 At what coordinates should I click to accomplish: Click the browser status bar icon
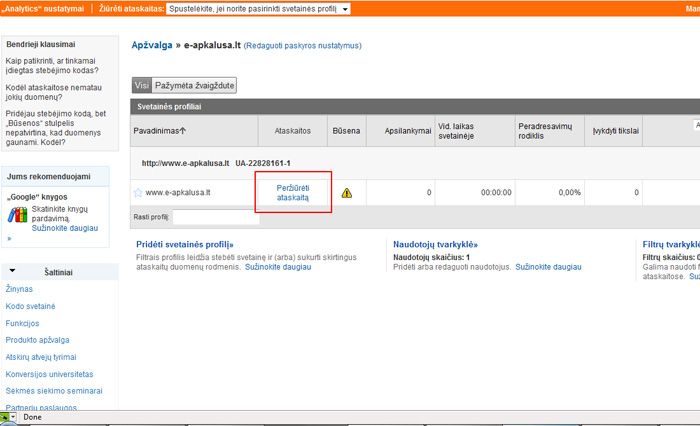tap(4, 417)
